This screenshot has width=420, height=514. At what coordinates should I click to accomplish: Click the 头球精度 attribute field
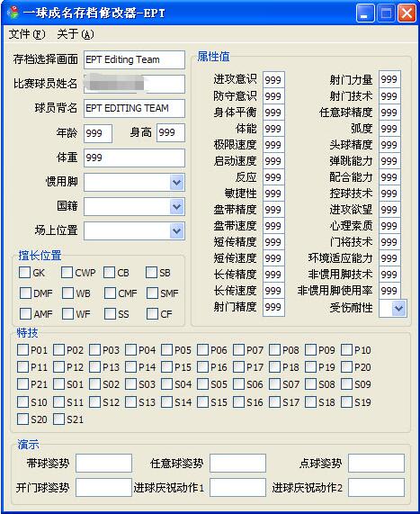(389, 145)
